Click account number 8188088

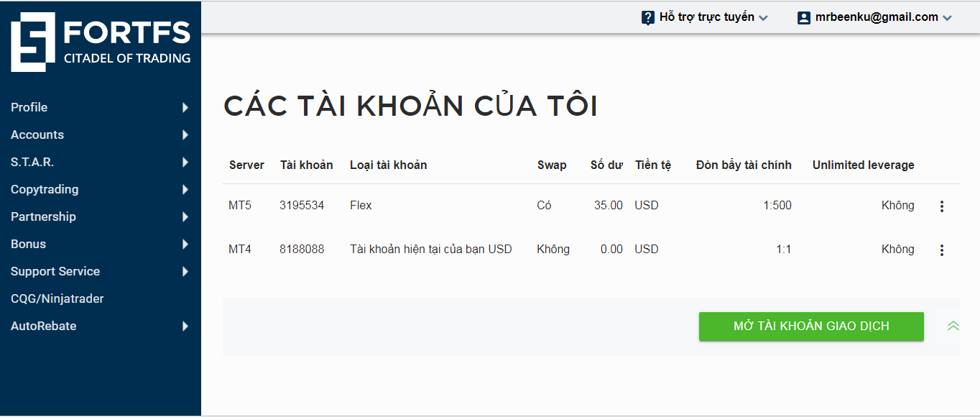click(302, 250)
